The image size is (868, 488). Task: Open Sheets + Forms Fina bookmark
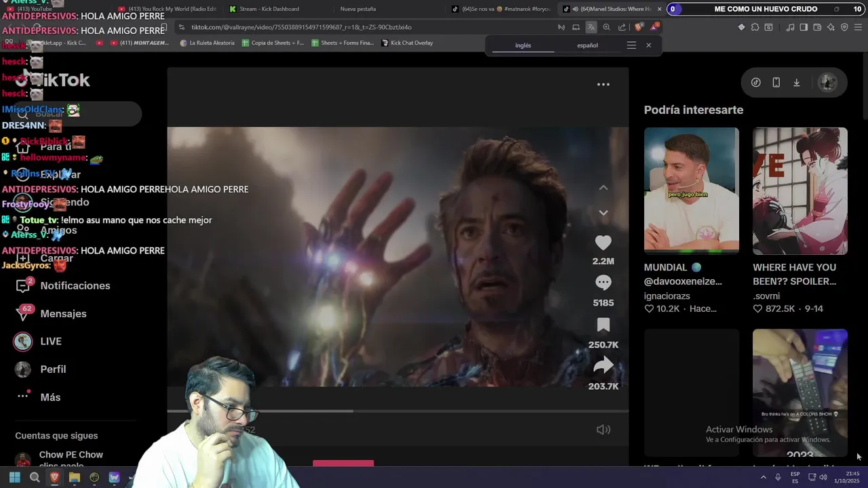(x=342, y=43)
